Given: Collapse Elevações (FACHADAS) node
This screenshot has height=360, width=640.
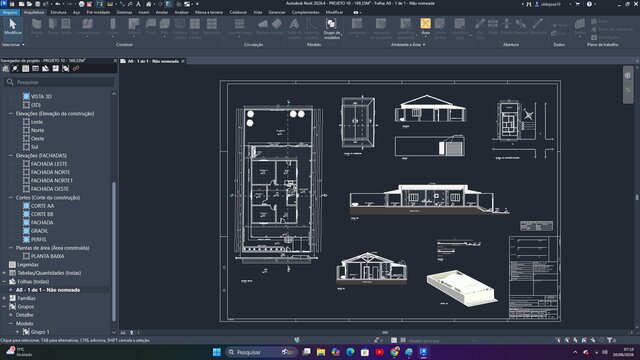Looking at the screenshot, I should [11, 156].
